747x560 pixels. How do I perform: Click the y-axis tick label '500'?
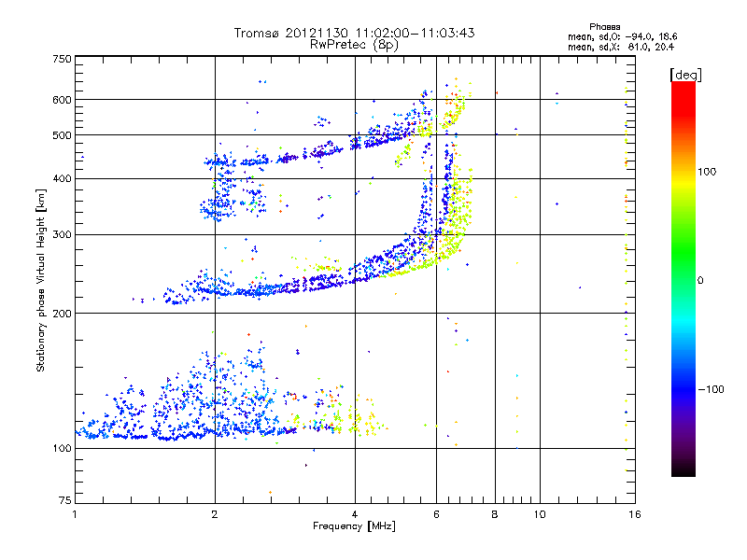(x=62, y=135)
